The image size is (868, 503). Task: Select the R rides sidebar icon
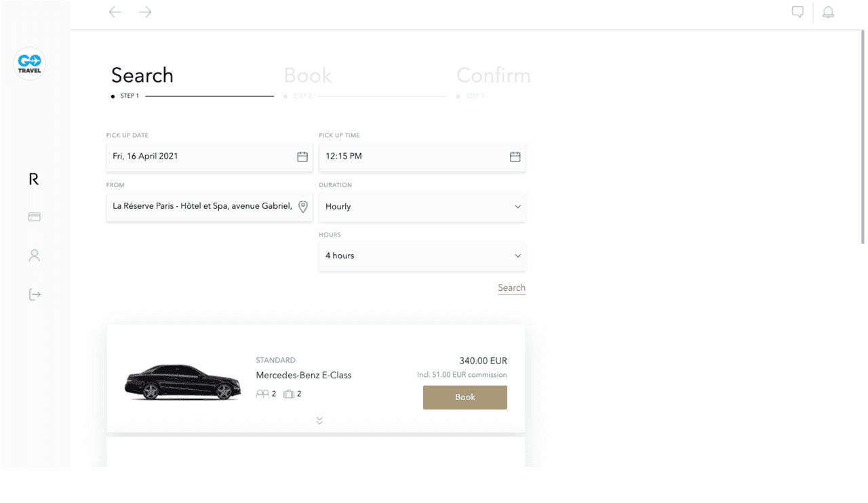pyautogui.click(x=34, y=179)
